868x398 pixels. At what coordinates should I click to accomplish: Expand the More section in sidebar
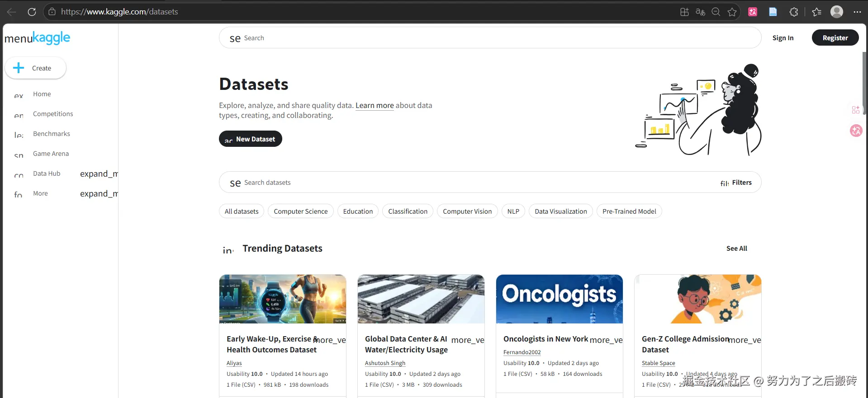point(99,194)
